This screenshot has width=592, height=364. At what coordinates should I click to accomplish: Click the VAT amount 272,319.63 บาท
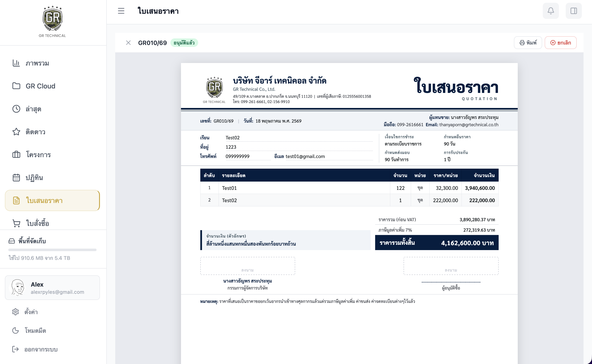tap(479, 230)
